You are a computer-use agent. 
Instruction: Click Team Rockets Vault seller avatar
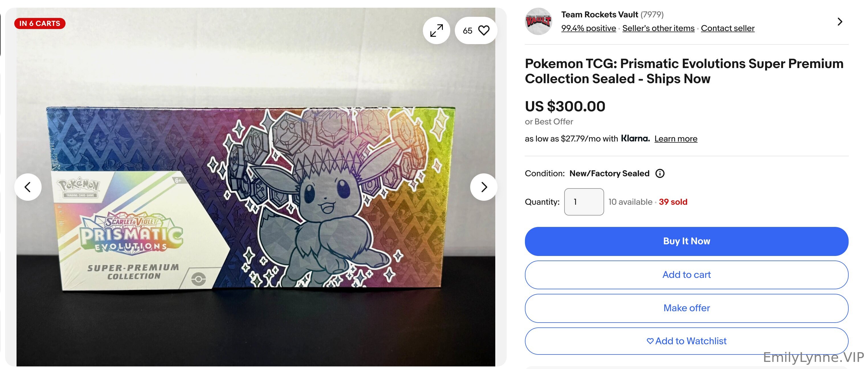[x=539, y=22]
